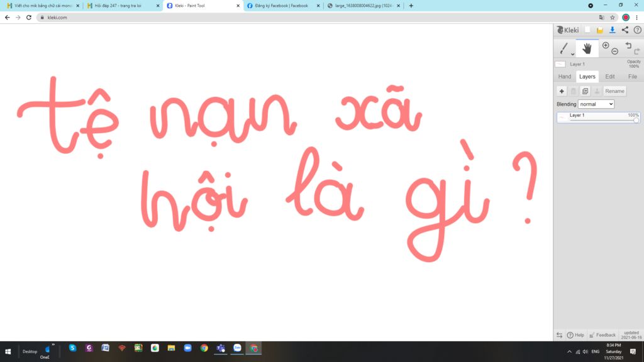Open the Blending mode dropdown
This screenshot has height=362, width=644.
(x=596, y=104)
